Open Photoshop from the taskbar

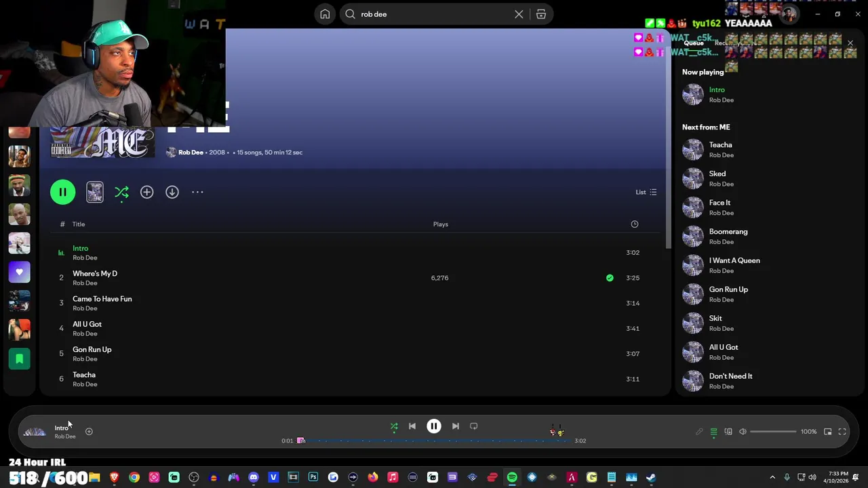coord(313,477)
